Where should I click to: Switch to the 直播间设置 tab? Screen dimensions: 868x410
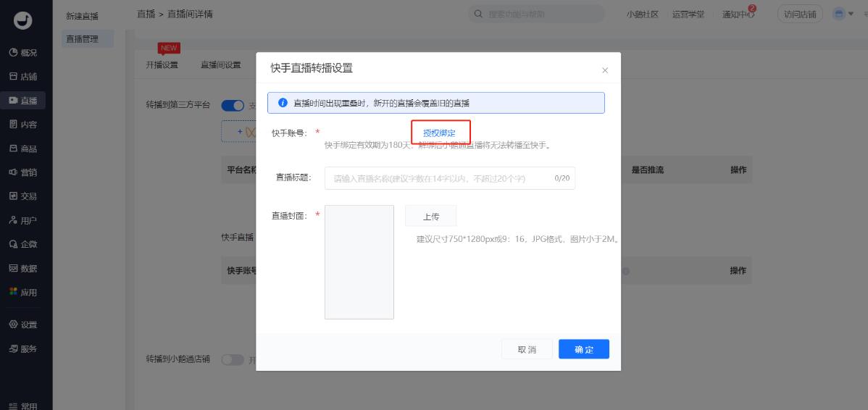click(221, 64)
